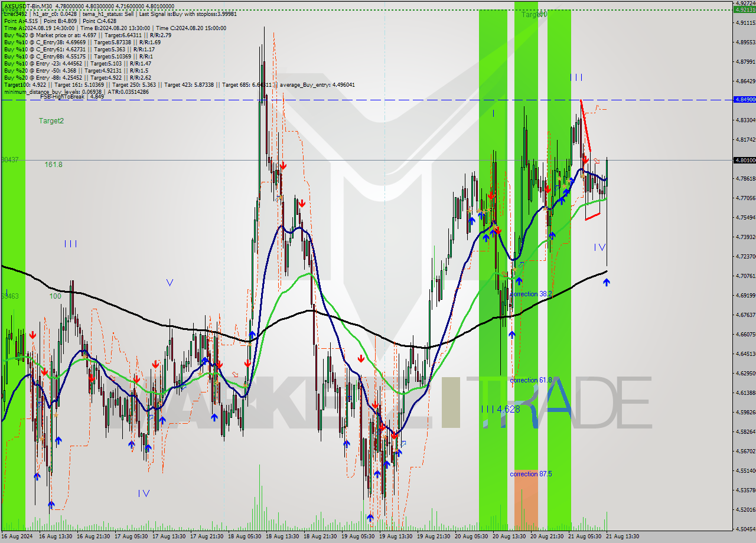Select the 'FSB-HighToBreak | 4.849' line label
Image resolution: width=756 pixels, height=543 pixels.
click(72, 96)
